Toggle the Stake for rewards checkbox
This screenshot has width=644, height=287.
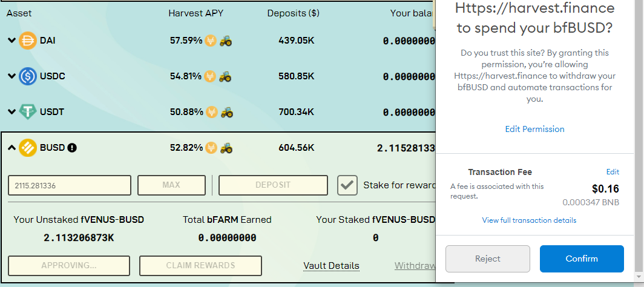[x=347, y=185]
